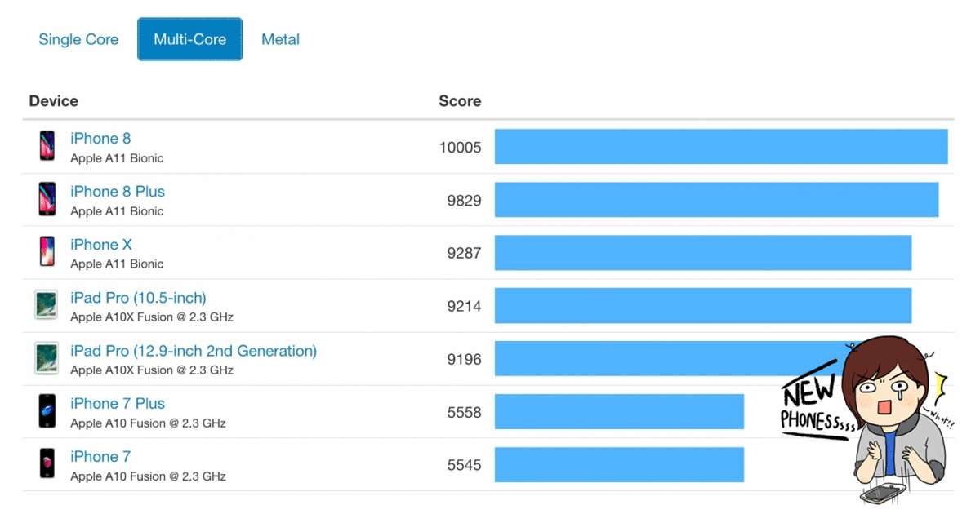Click the iPhone 7 Plus device icon
This screenshot has height=514, width=980.
click(x=47, y=411)
